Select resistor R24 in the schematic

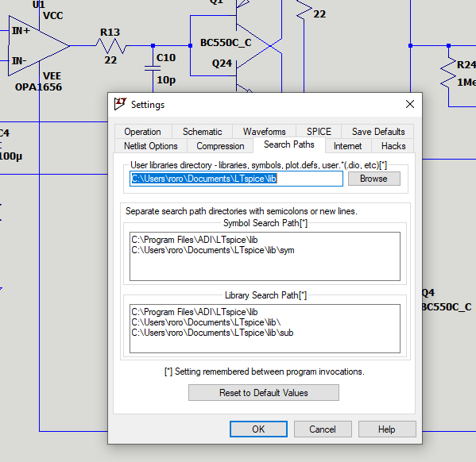(x=449, y=73)
